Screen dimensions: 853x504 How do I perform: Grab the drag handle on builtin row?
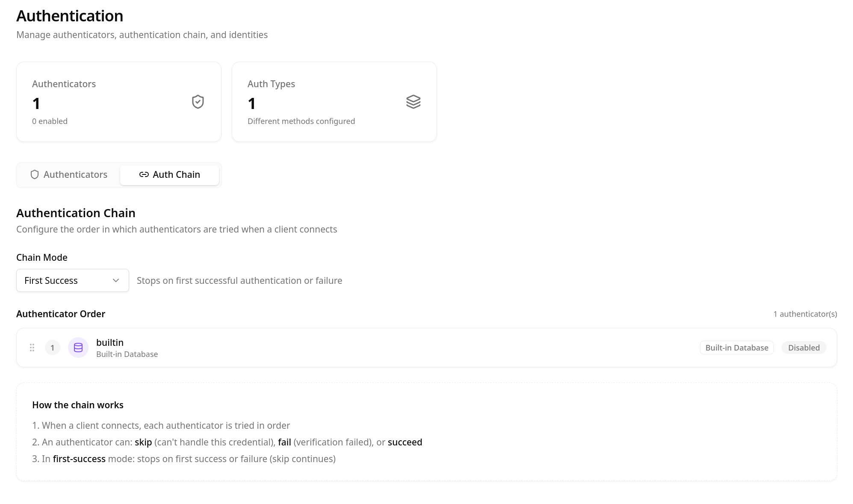tap(32, 348)
